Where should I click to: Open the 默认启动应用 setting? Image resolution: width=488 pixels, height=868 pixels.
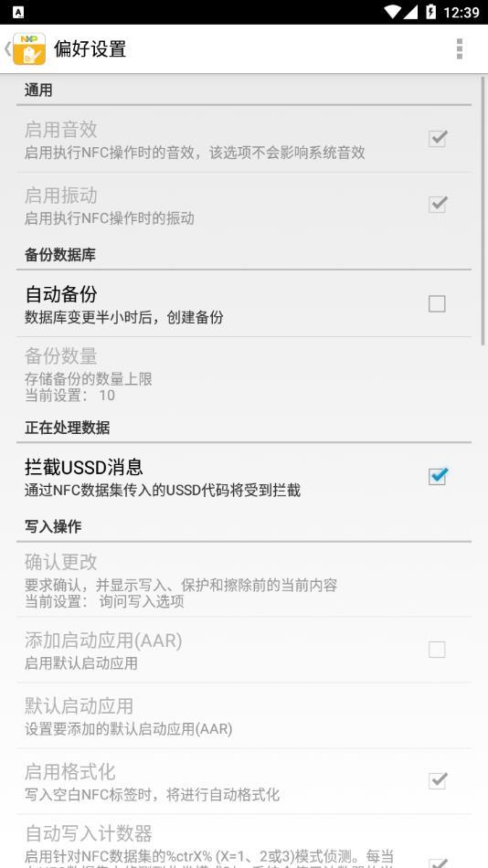click(244, 715)
